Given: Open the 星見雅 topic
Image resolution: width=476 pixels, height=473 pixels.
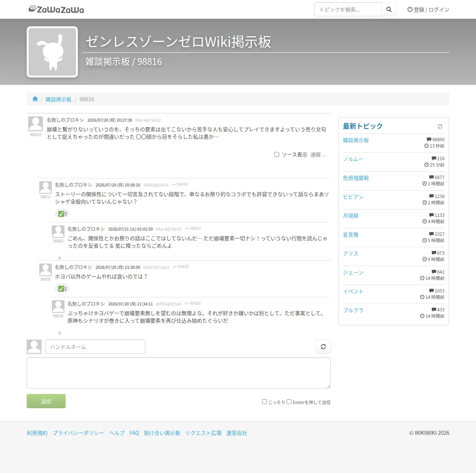Looking at the screenshot, I should pos(351,235).
